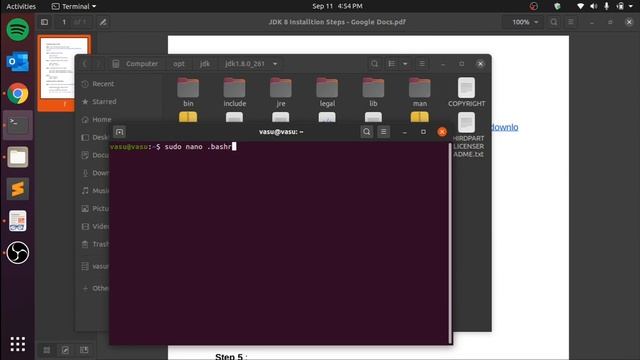The height and width of the screenshot is (360, 640).
Task: Toggle list view in file manager
Action: (392, 64)
